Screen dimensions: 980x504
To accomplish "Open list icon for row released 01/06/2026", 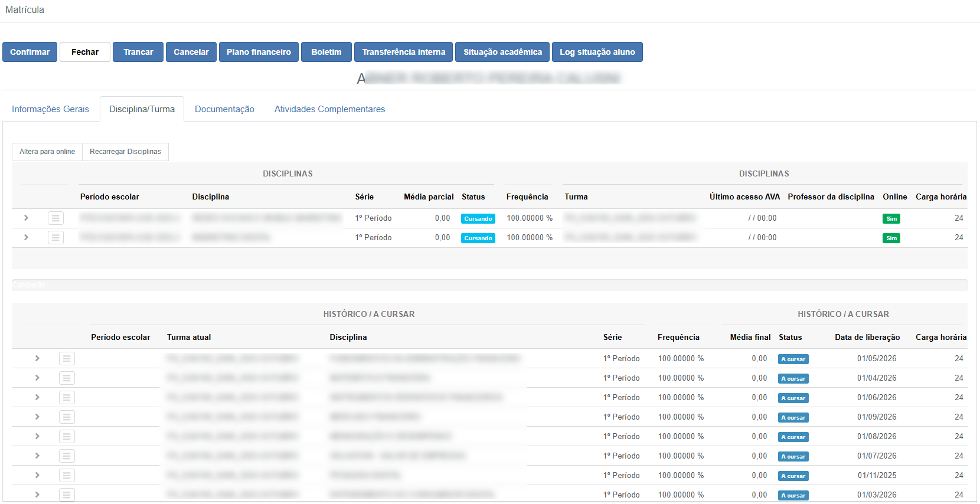I will point(67,398).
